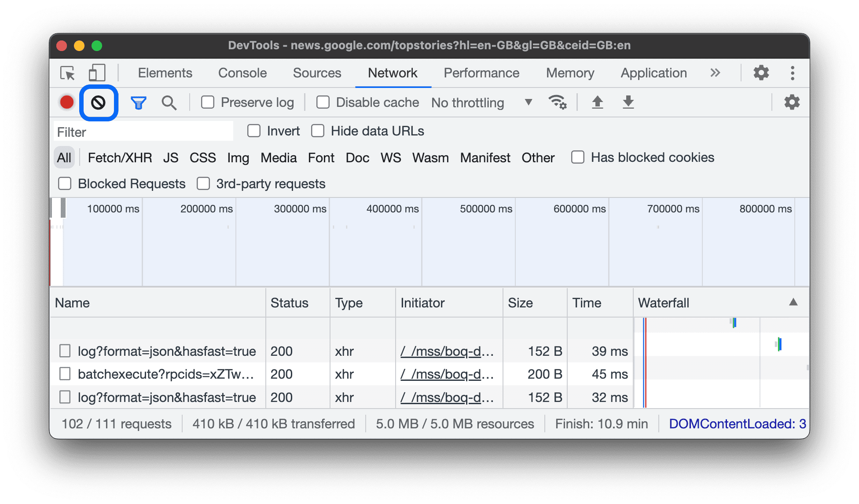This screenshot has height=504, width=859.
Task: Enable the Disable cache checkbox
Action: pos(322,102)
